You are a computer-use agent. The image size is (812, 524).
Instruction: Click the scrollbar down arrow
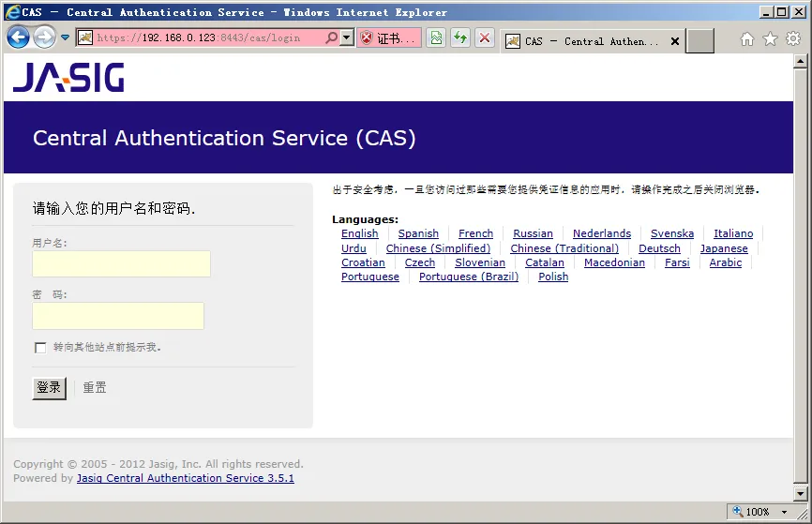(x=800, y=493)
